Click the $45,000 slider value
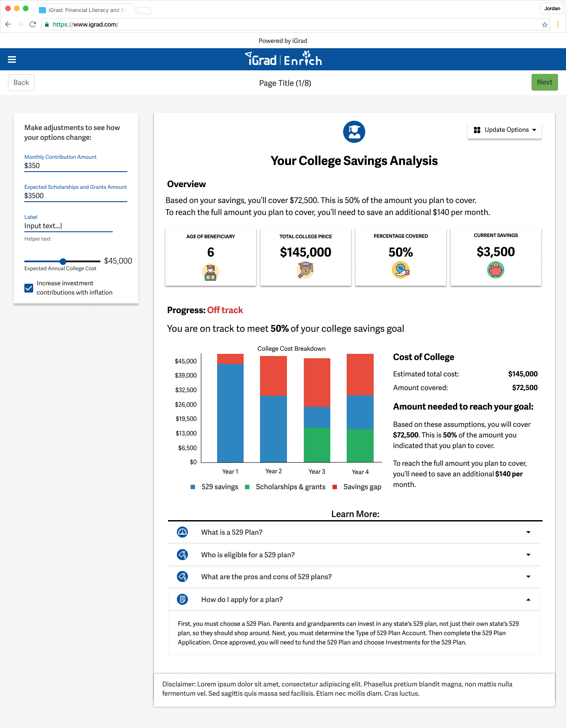Image resolution: width=566 pixels, height=728 pixels. click(118, 261)
